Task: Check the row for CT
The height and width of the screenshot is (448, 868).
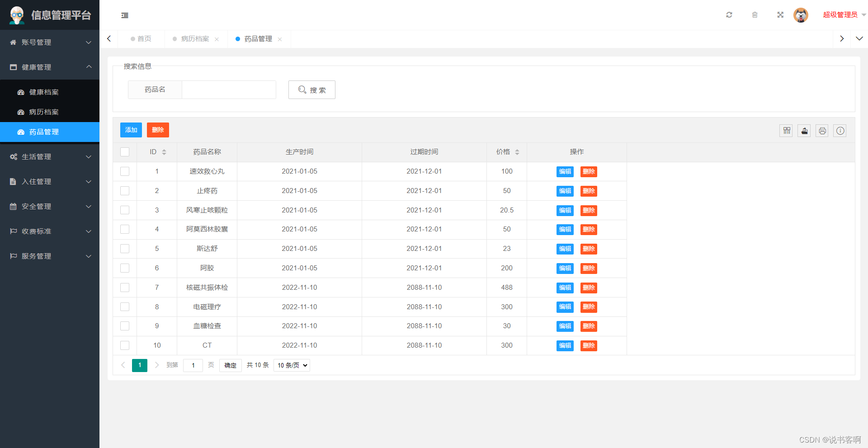Action: [125, 345]
